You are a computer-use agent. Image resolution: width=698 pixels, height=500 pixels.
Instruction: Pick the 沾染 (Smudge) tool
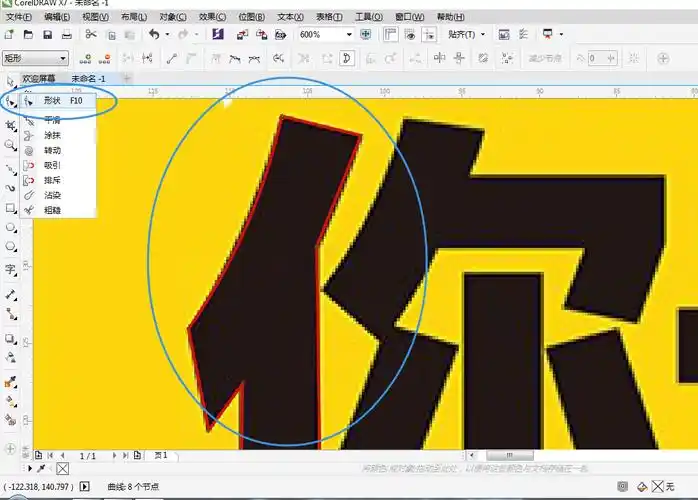52,195
